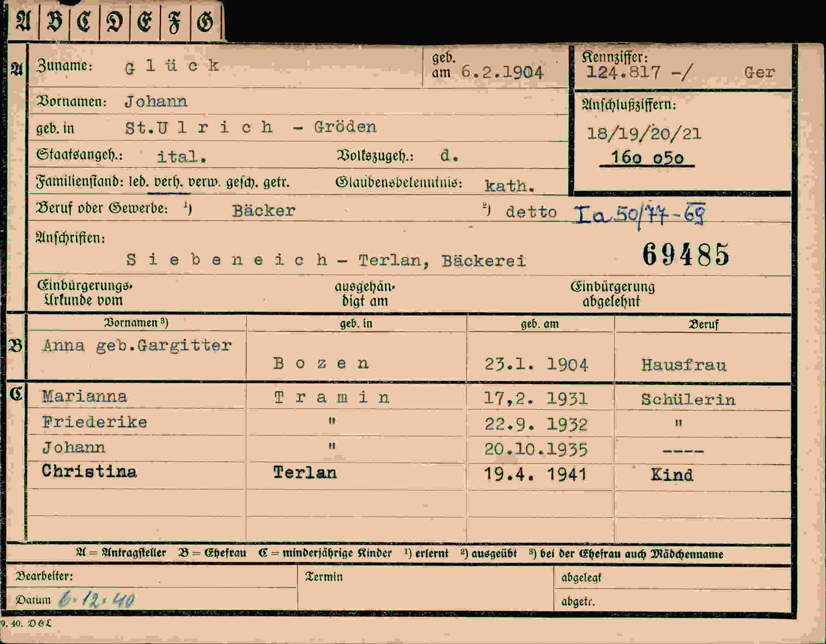This screenshot has width=826, height=644.
Task: Click address 'Siebeneich - Terlan, Bäckerei'
Action: coord(326,260)
